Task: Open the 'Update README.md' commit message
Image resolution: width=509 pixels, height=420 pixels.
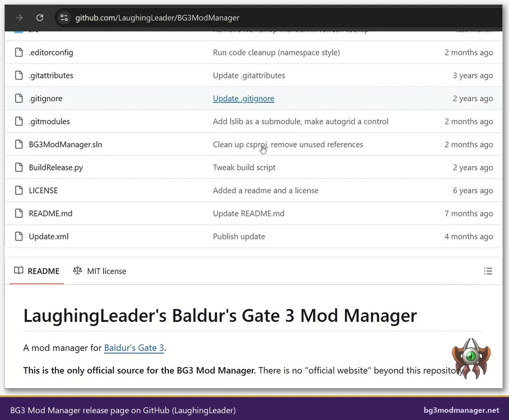Action: click(x=249, y=213)
